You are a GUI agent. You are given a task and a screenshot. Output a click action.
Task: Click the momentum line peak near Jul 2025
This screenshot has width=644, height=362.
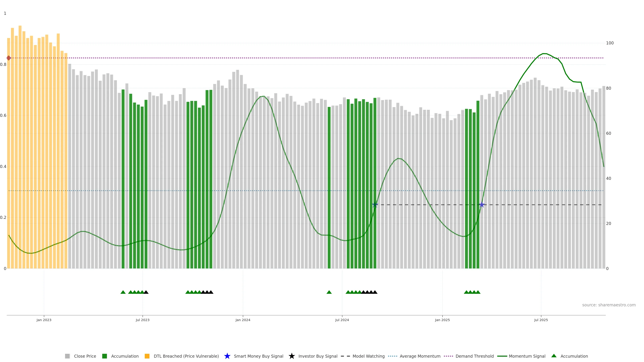click(545, 54)
